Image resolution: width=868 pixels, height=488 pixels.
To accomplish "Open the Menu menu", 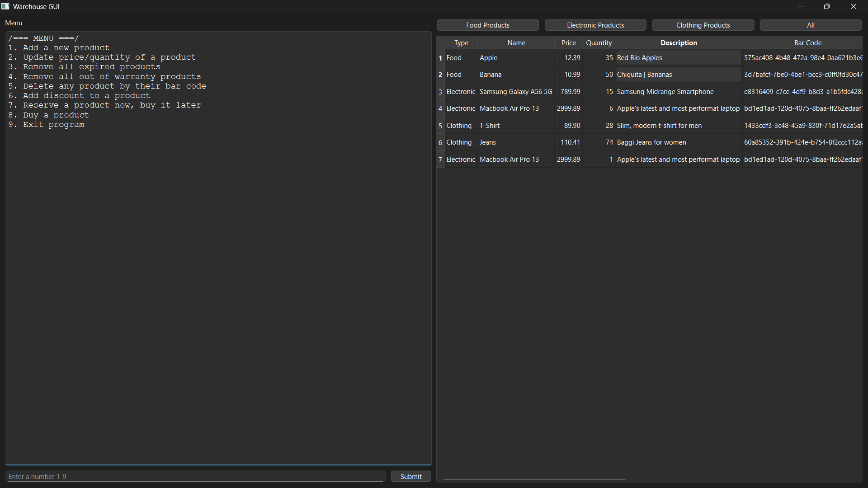I will tap(14, 23).
